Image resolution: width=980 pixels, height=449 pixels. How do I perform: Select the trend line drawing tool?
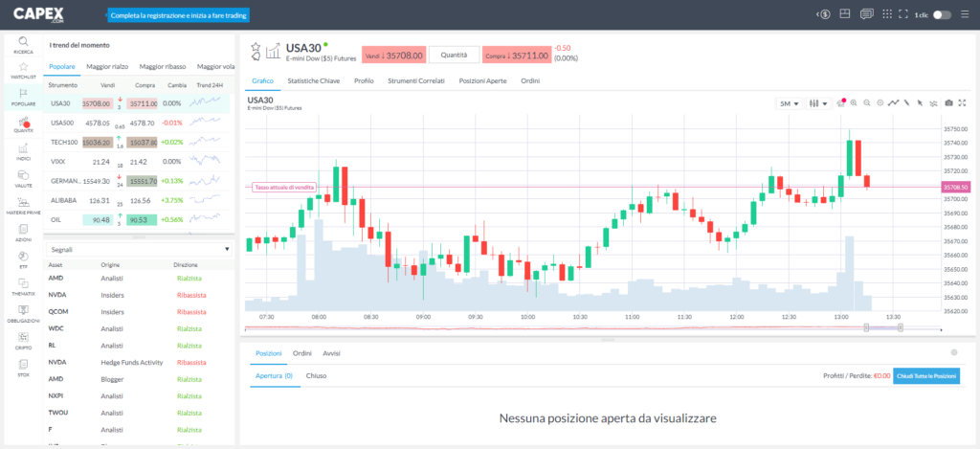coord(893,103)
